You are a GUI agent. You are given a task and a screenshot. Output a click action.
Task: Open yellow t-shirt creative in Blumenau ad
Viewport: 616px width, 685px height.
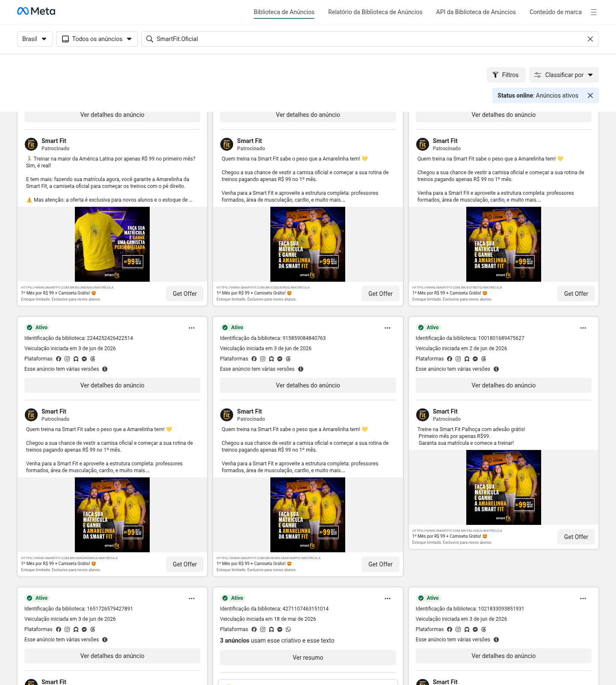(x=112, y=244)
